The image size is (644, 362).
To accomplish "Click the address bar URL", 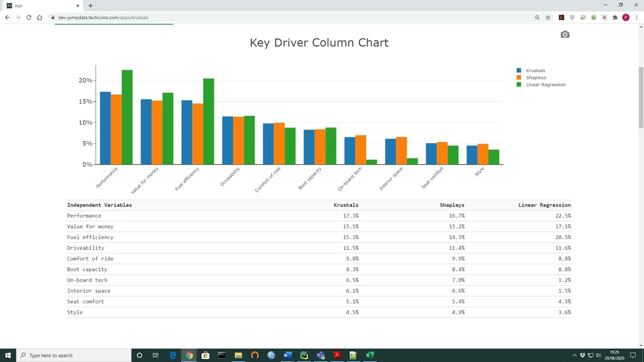I will 103,18.
